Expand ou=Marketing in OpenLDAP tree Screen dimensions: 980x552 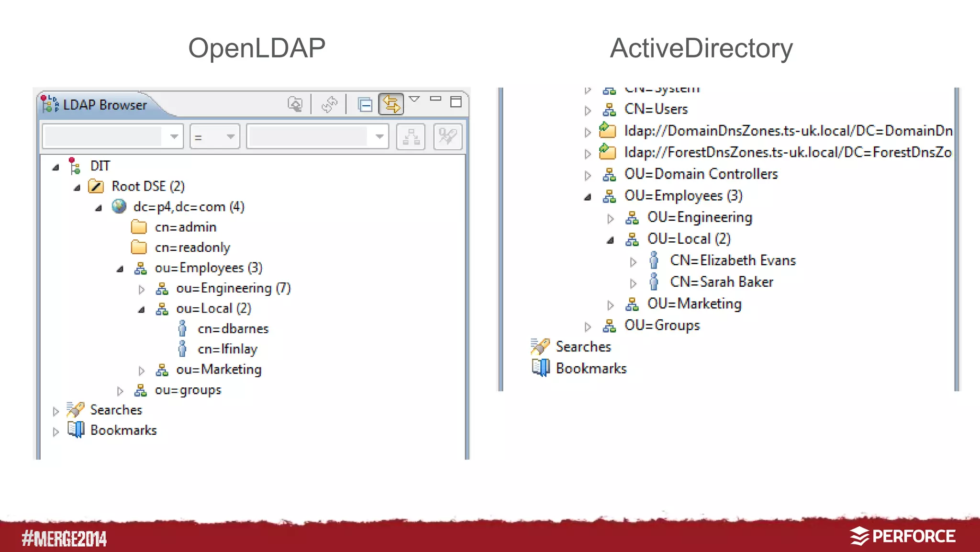tap(141, 371)
